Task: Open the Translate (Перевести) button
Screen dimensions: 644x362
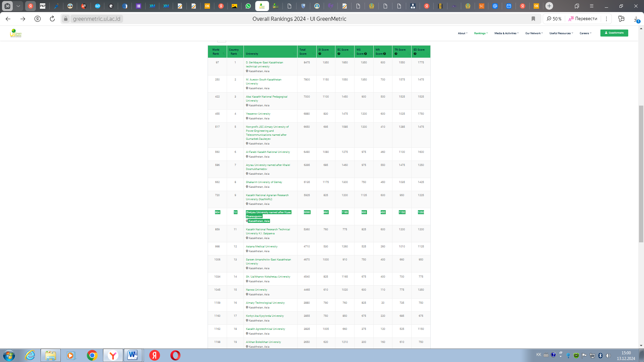Action: pyautogui.click(x=583, y=19)
